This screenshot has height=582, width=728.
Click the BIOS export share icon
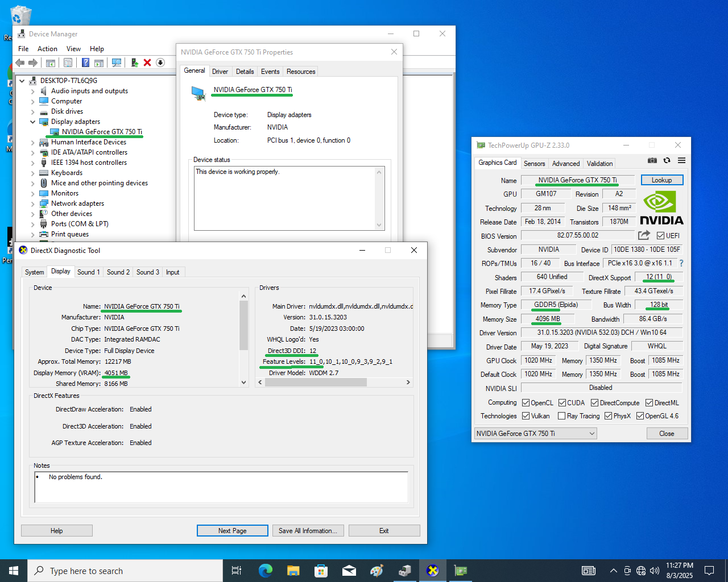pos(644,235)
